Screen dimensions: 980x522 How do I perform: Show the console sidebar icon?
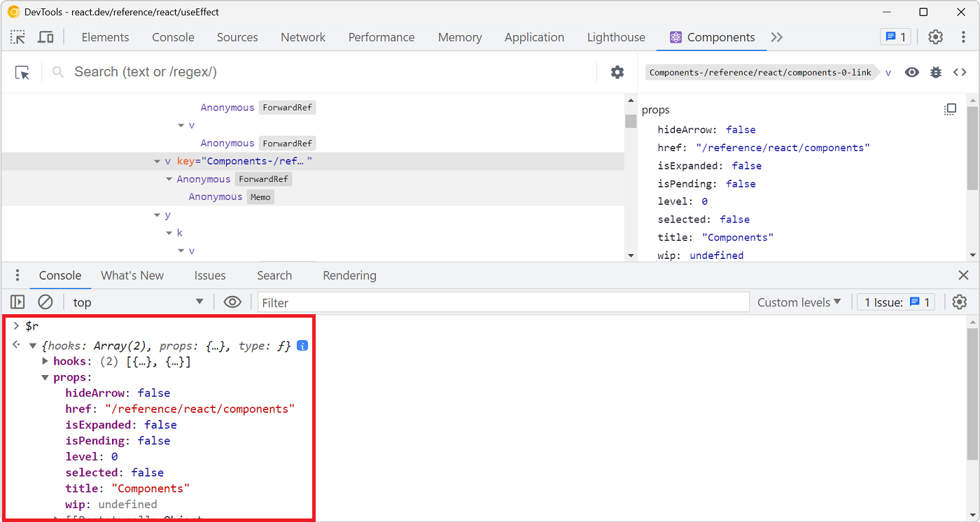click(x=17, y=302)
